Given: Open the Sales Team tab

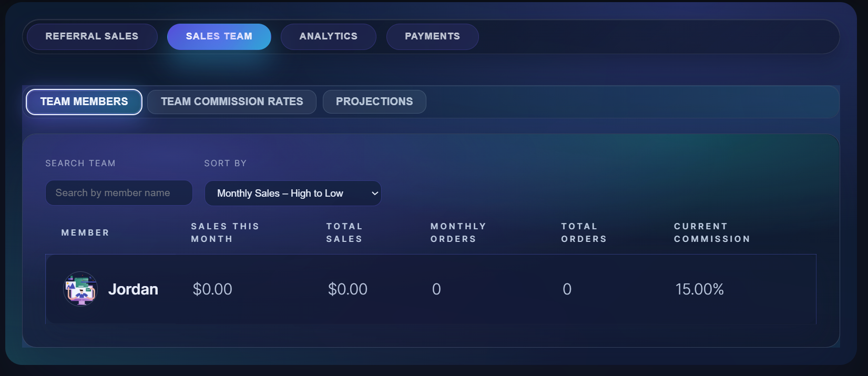Looking at the screenshot, I should [x=219, y=36].
